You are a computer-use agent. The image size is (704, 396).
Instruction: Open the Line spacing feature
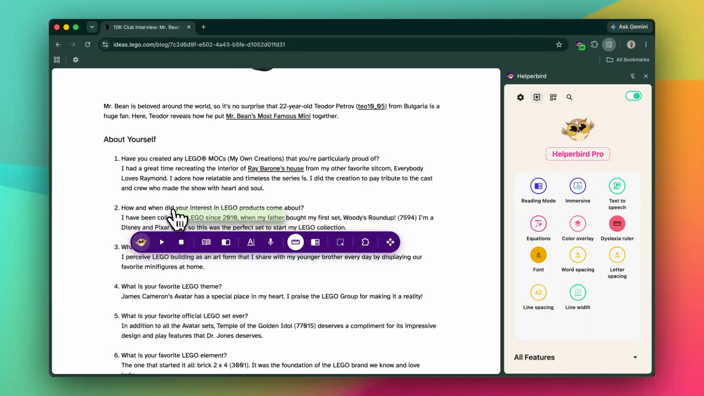538,297
